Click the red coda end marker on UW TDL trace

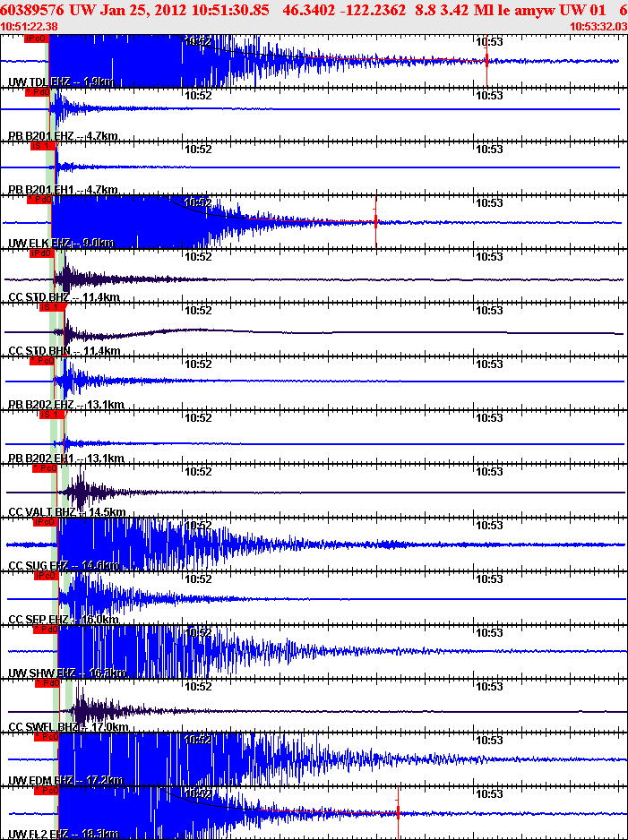tap(486, 61)
